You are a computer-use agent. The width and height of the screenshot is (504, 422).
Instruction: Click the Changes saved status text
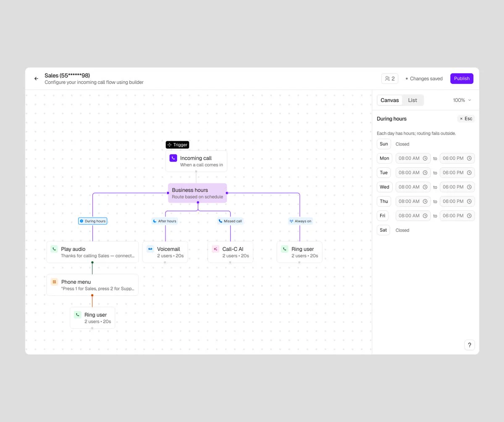pyautogui.click(x=426, y=79)
